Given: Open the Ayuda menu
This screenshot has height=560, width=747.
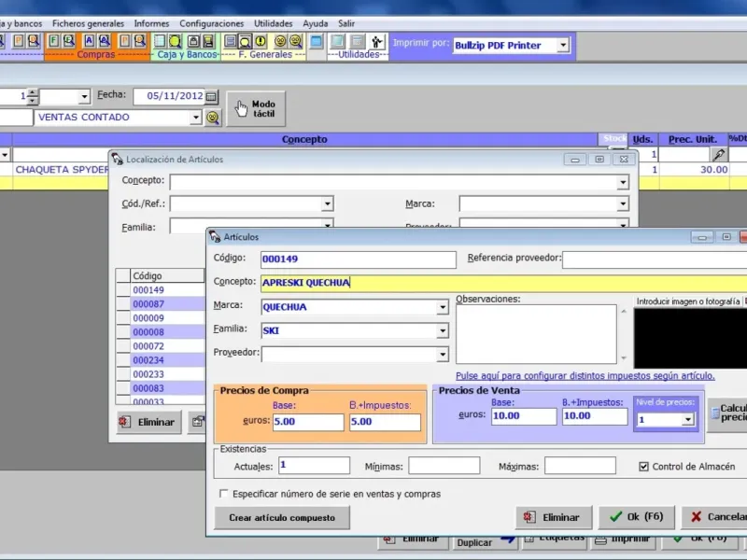Looking at the screenshot, I should click(x=316, y=23).
